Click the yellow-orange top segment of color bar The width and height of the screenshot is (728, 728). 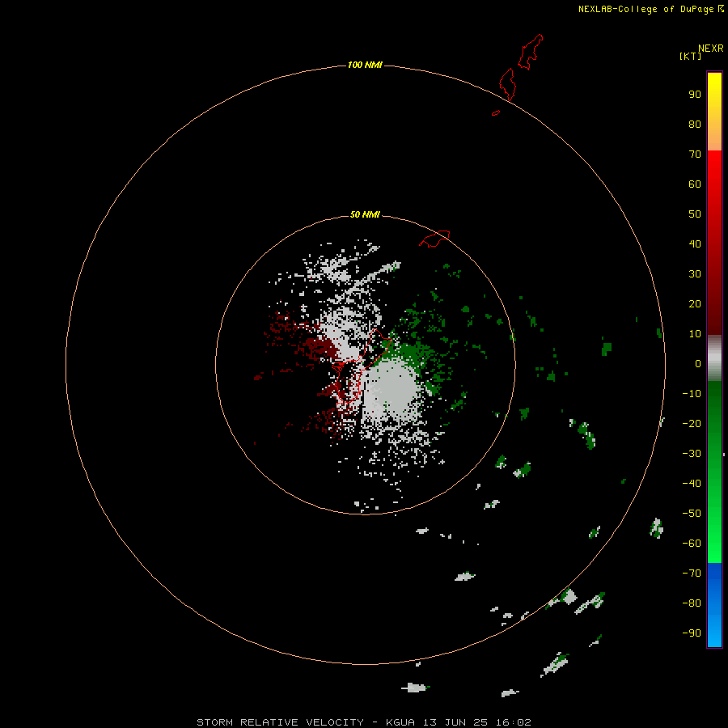(x=714, y=112)
